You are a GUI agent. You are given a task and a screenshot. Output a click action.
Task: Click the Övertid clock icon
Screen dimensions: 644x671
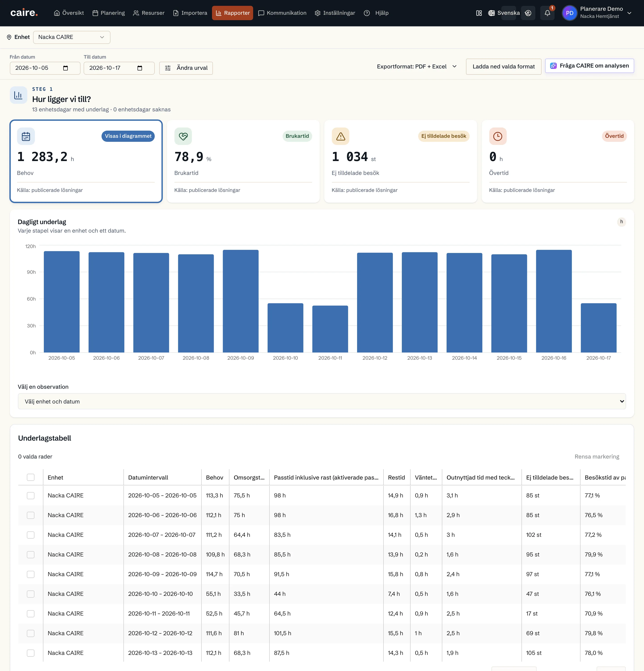tap(498, 136)
